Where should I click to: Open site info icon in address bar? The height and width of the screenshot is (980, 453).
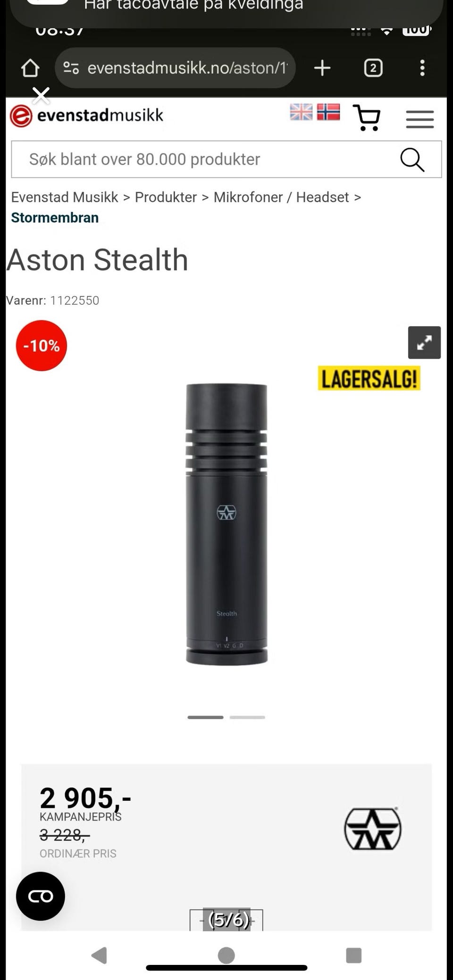click(71, 68)
